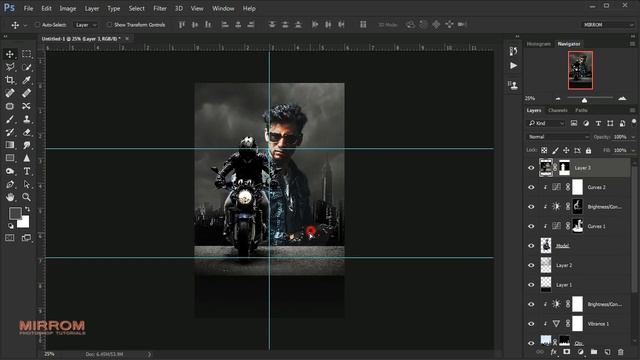This screenshot has width=640, height=360.
Task: Select the Clone Stamp tool
Action: pos(27,119)
